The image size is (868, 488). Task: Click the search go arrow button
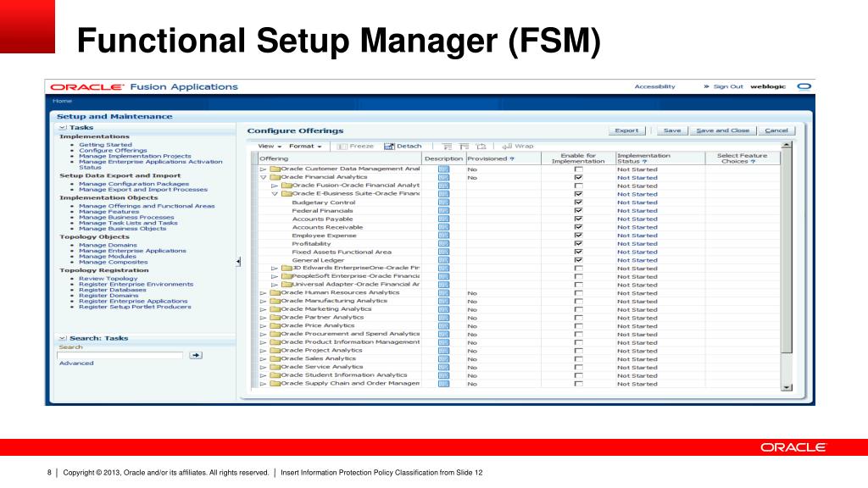click(x=196, y=355)
